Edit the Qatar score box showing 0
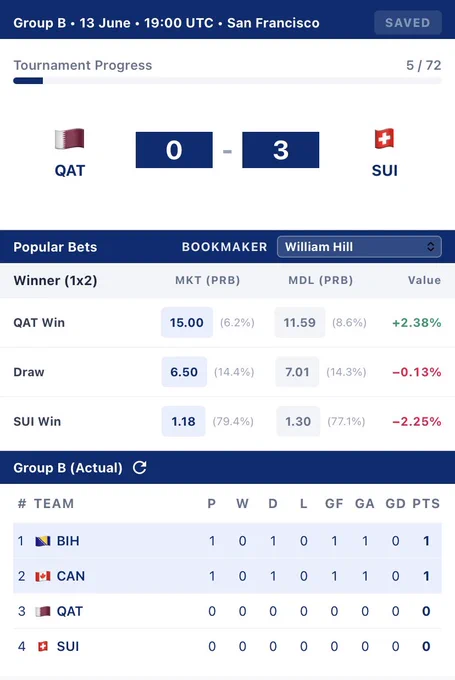Image resolution: width=455 pixels, height=680 pixels. pos(174,150)
